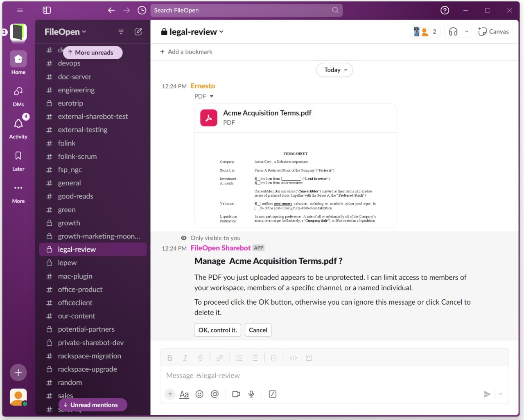Select the general channel

point(93,183)
